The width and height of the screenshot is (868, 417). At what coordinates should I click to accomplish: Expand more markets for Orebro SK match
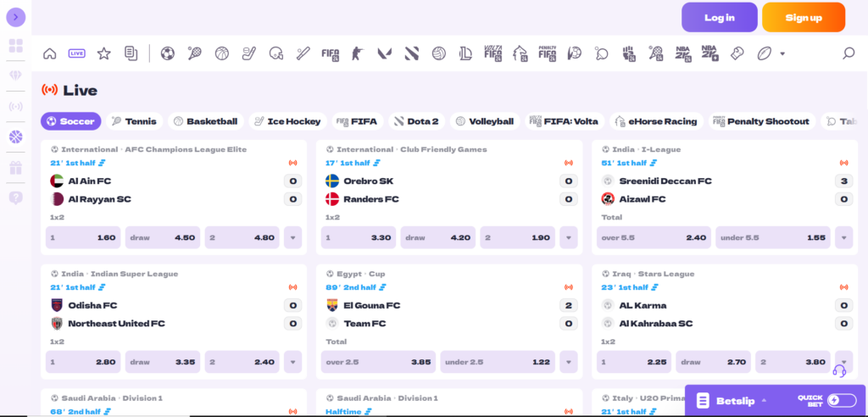[x=568, y=237]
